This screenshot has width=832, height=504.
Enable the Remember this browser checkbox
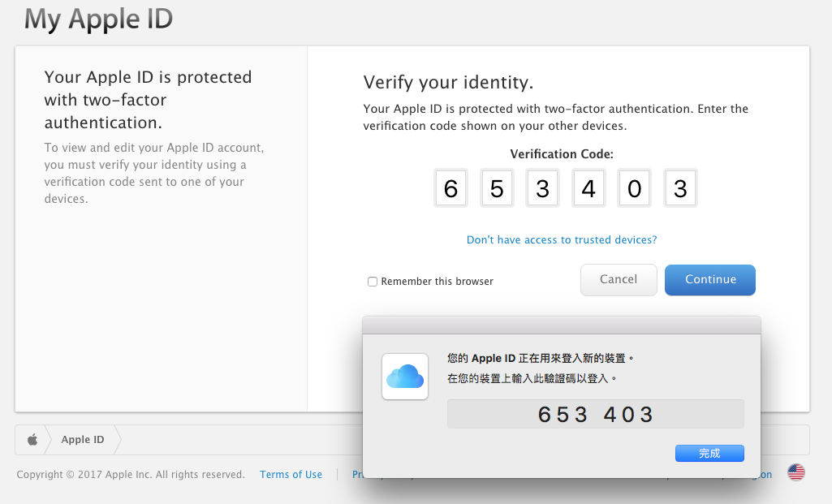tap(373, 282)
